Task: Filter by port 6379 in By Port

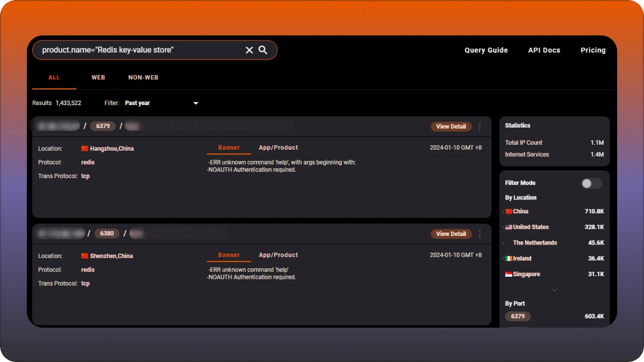Action: pyautogui.click(x=518, y=316)
